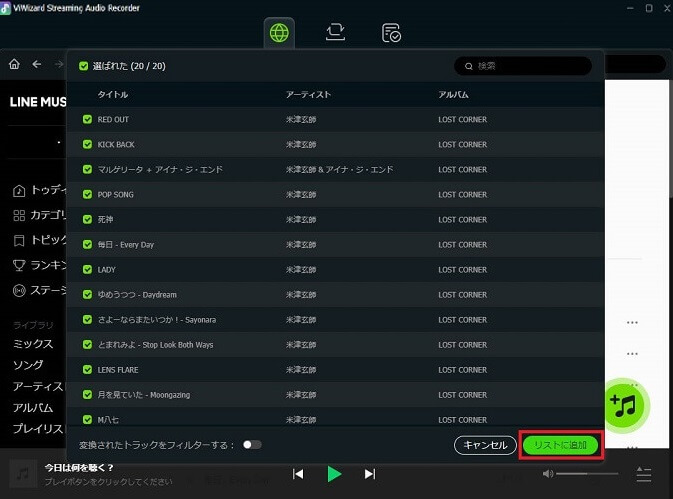673x499 pixels.
Task: Skip to previous track
Action: tap(298, 474)
